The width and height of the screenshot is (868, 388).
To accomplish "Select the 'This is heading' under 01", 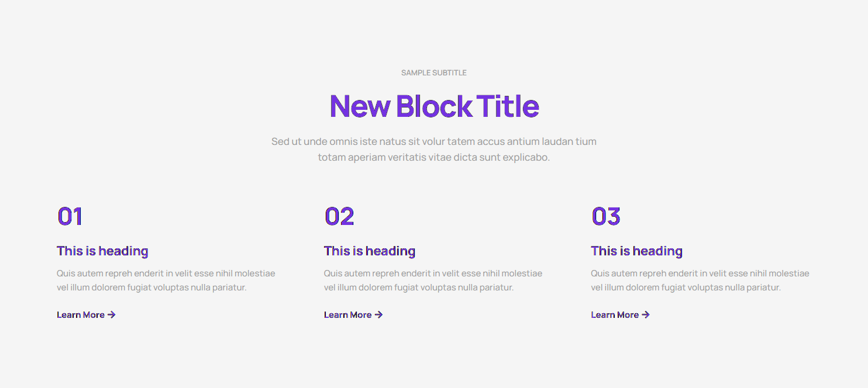I will tap(102, 251).
